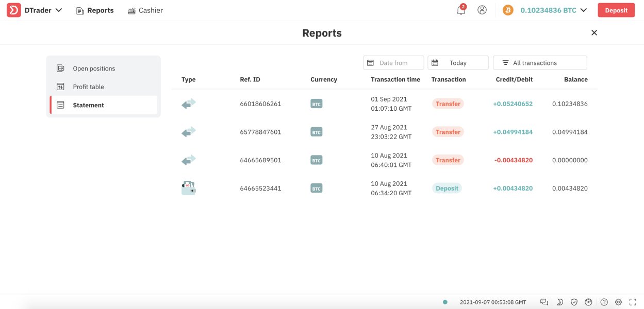Open the help centre question icon

604,302
